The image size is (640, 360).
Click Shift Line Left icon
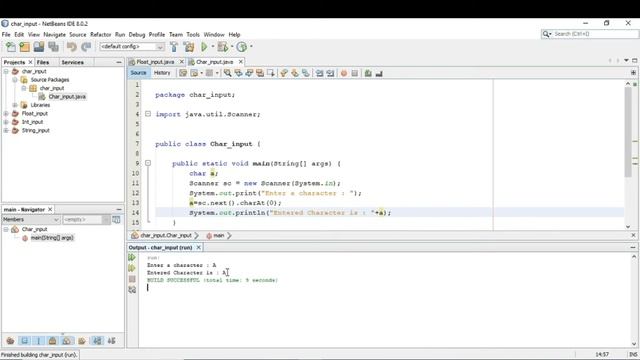click(x=320, y=73)
